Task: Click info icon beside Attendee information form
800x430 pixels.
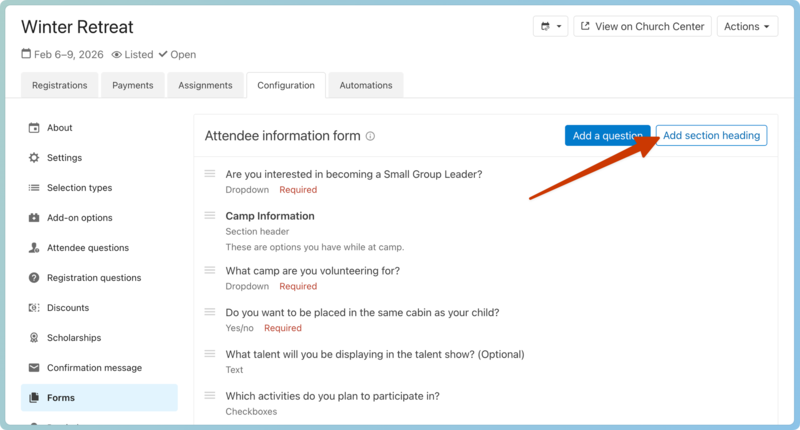Action: point(370,136)
